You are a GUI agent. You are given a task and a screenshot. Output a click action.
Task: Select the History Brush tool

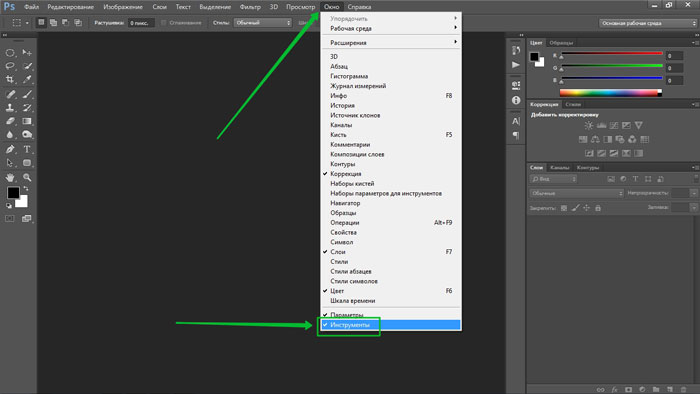[27, 108]
